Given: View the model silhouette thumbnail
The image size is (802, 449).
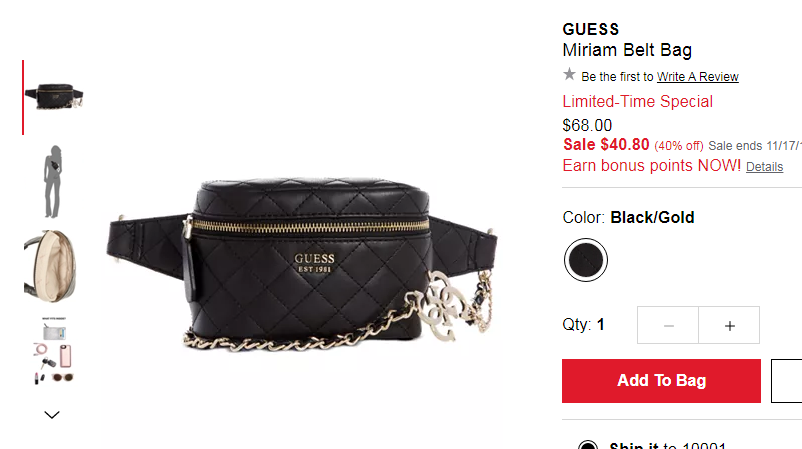Looking at the screenshot, I should click(x=53, y=182).
